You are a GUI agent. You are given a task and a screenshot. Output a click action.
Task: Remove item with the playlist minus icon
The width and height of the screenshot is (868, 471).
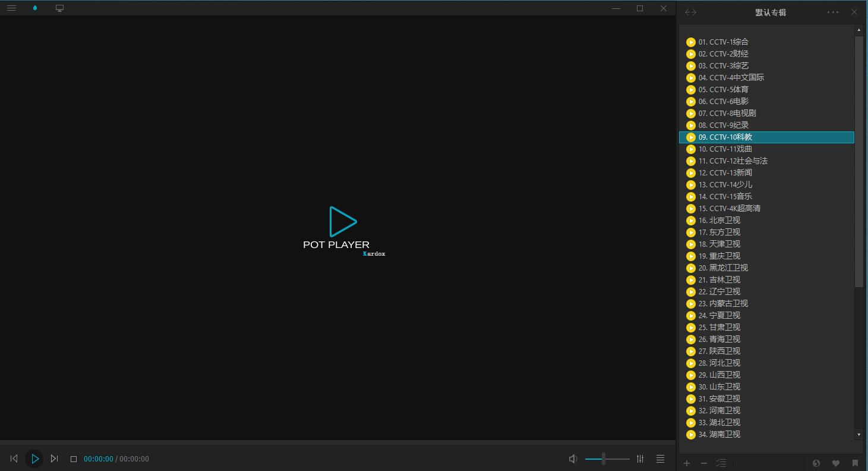(x=704, y=463)
